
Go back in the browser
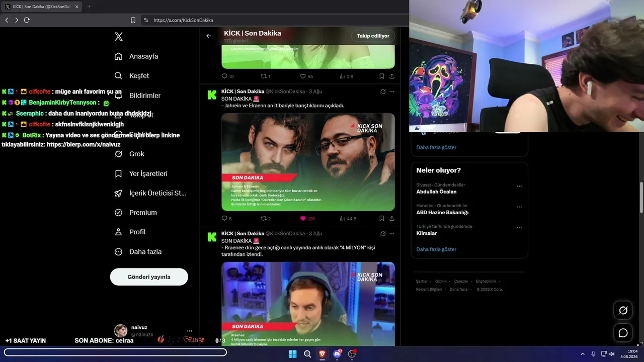click(7, 20)
